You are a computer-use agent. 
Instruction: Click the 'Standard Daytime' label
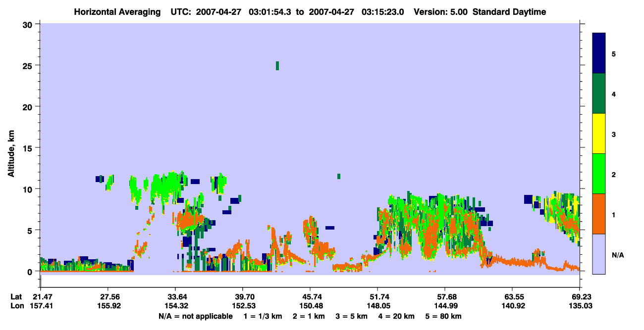coord(509,12)
